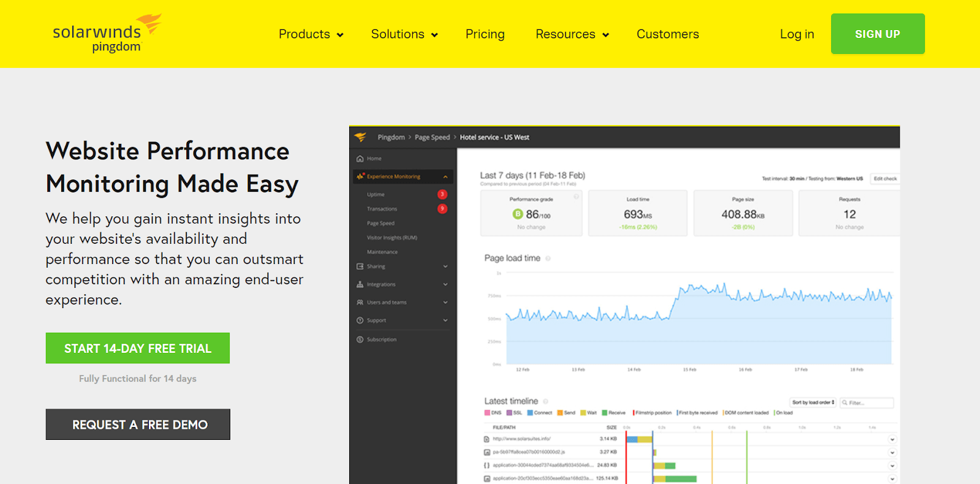Viewport: 980px width, 484px height.
Task: Open the Sort by load order dropdown
Action: click(x=813, y=403)
